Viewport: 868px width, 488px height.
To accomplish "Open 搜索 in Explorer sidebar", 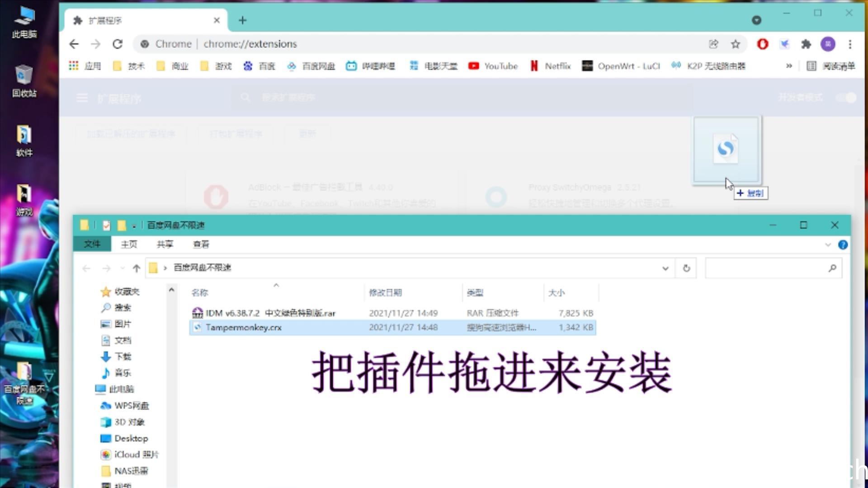I will tap(116, 308).
